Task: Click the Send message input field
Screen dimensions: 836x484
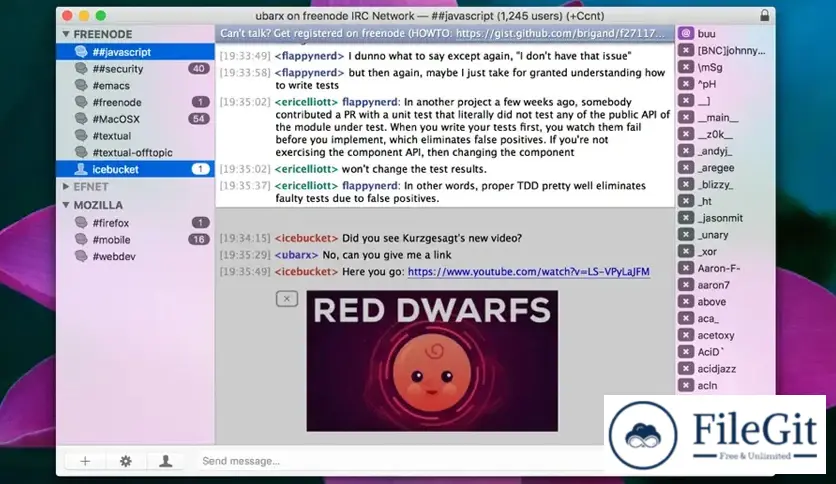Action: tap(400, 461)
